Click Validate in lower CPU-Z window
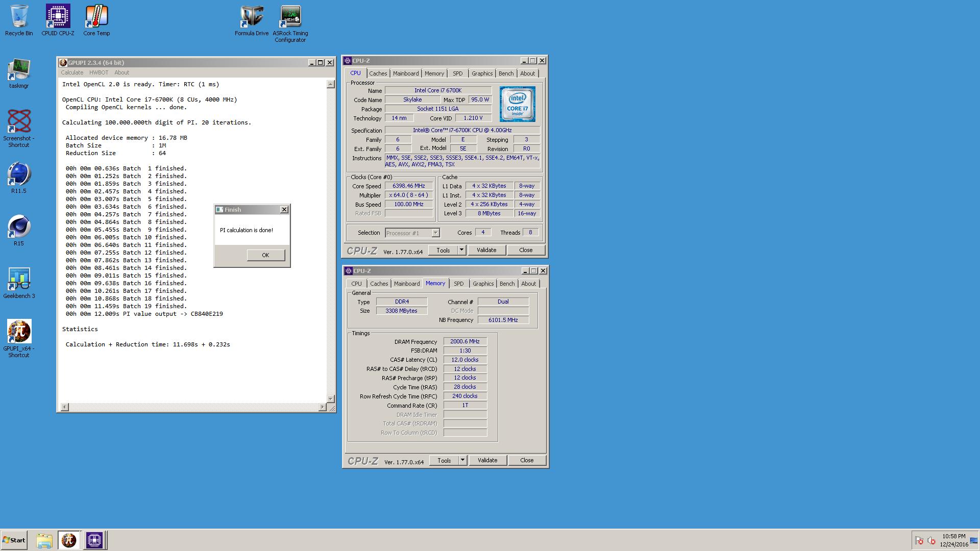Screen dimensions: 980x551 [487, 460]
